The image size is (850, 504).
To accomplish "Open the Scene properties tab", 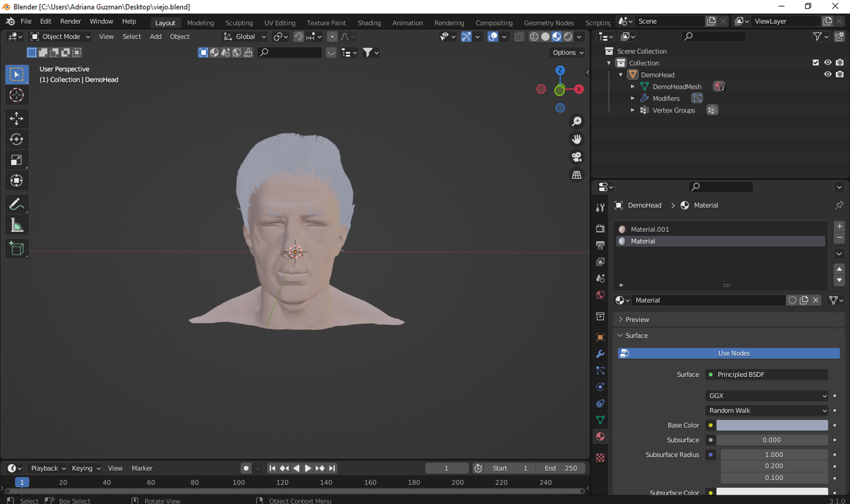I will click(x=600, y=278).
